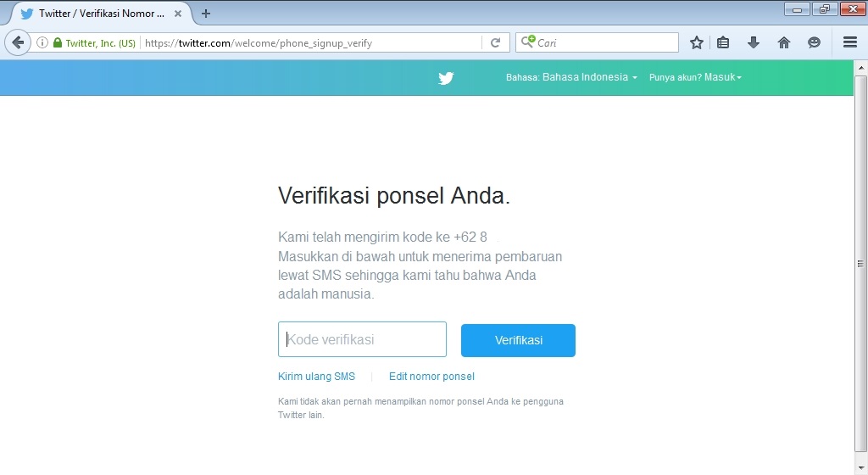Open site information via the info icon
868x475 pixels.
42,42
